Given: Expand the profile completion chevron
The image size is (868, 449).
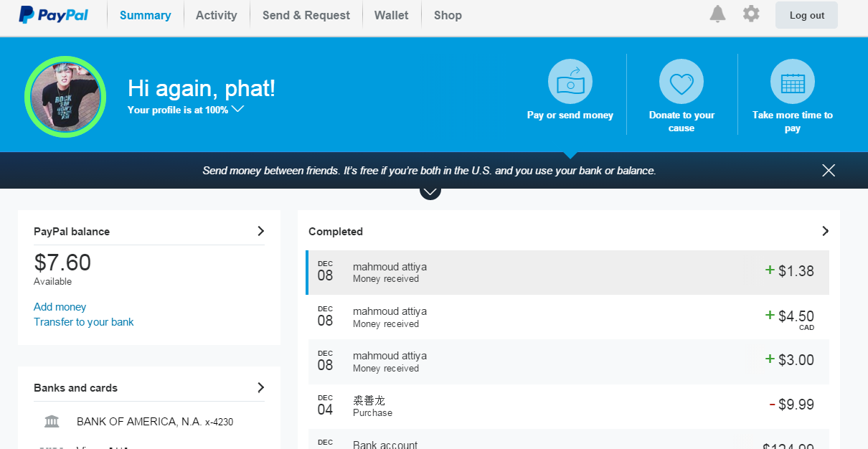Looking at the screenshot, I should (238, 109).
